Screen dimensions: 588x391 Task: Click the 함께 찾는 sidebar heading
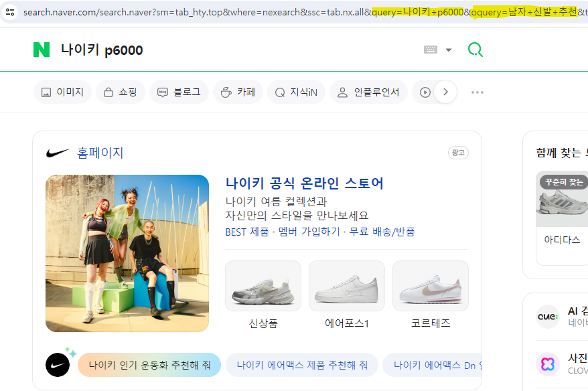click(x=561, y=153)
